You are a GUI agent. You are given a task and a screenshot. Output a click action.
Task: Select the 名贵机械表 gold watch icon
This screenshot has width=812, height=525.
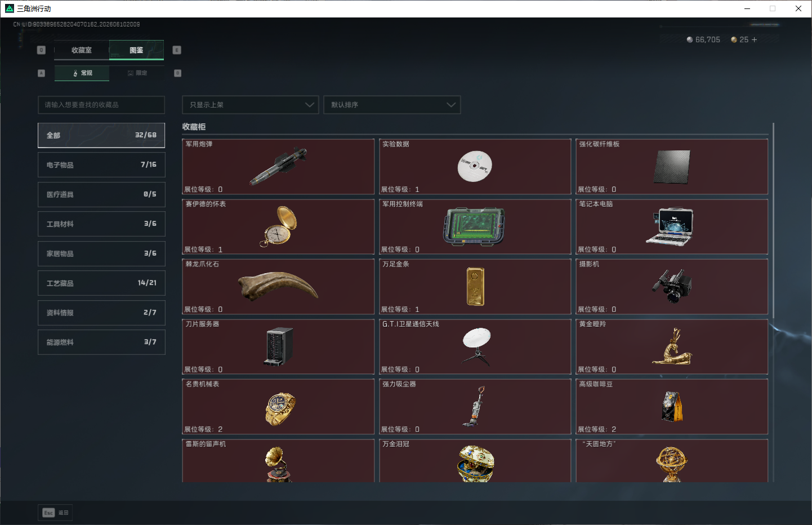point(280,408)
